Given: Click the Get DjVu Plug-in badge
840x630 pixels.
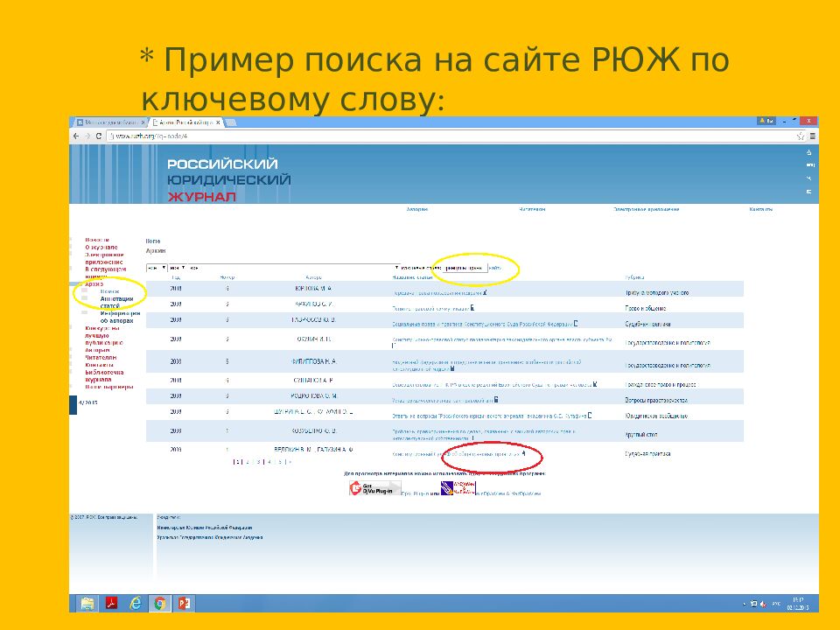Looking at the screenshot, I should click(375, 489).
